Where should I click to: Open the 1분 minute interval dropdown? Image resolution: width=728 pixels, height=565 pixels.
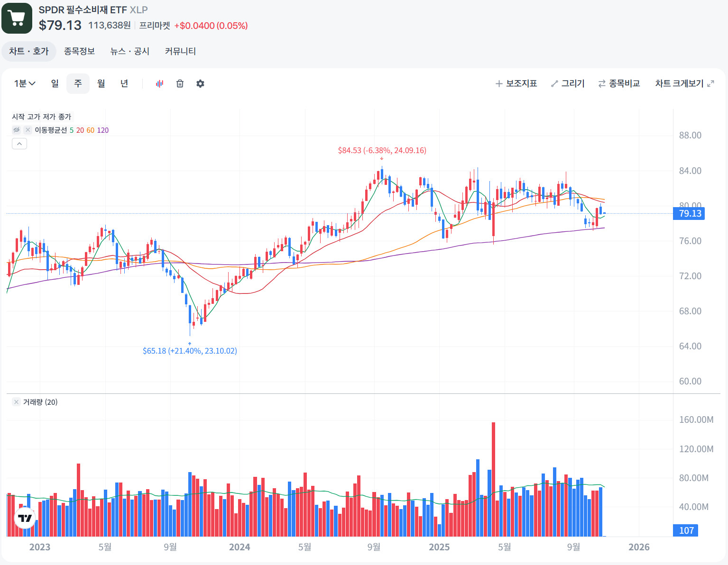(x=25, y=84)
